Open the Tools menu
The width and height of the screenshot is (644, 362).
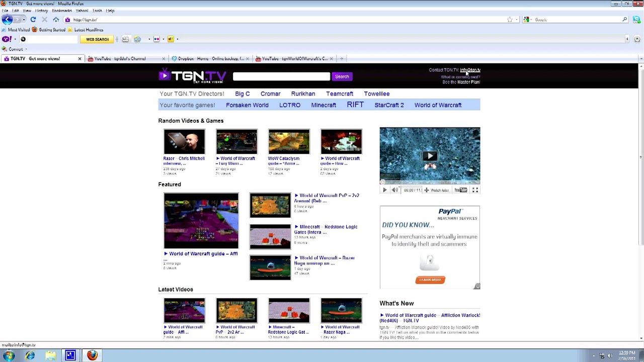[97, 11]
